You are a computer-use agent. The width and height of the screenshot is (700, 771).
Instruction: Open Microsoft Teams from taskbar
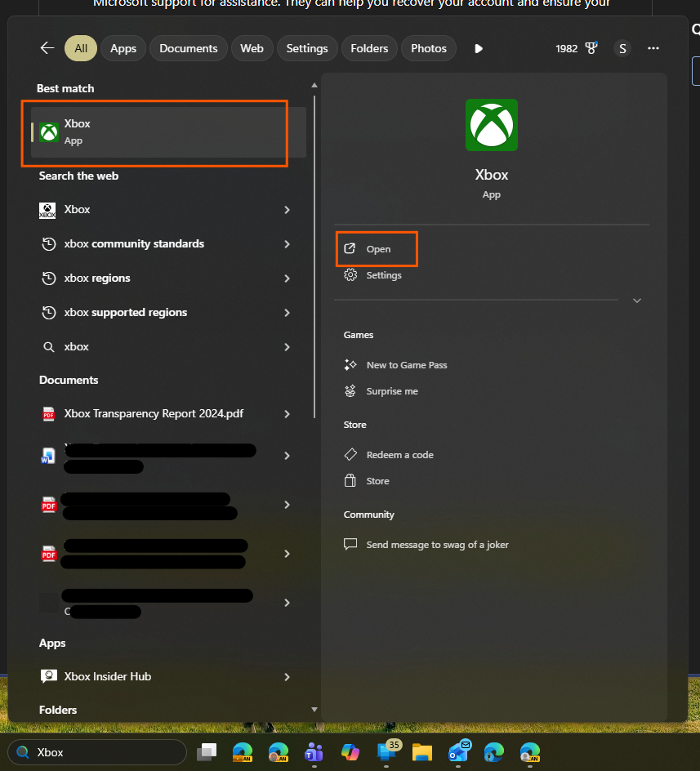pos(314,752)
